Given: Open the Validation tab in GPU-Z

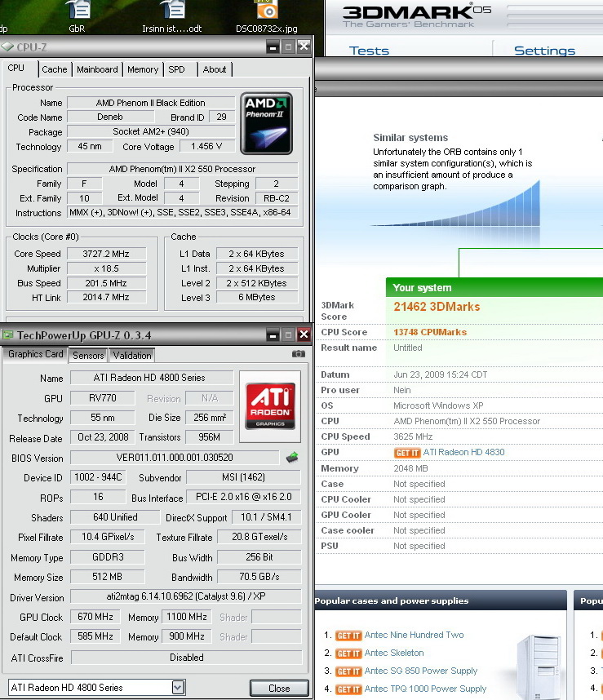Looking at the screenshot, I should click(x=132, y=356).
